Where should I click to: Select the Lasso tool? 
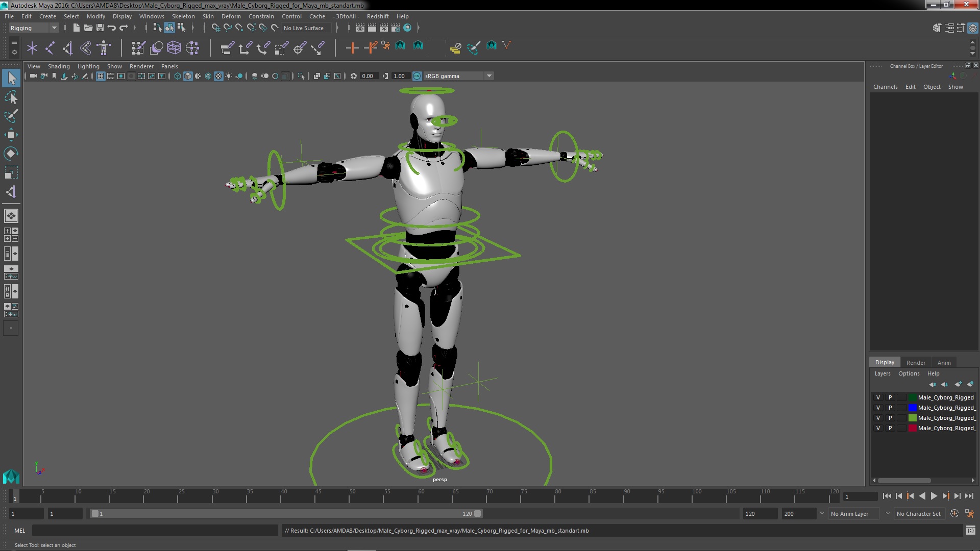(11, 97)
